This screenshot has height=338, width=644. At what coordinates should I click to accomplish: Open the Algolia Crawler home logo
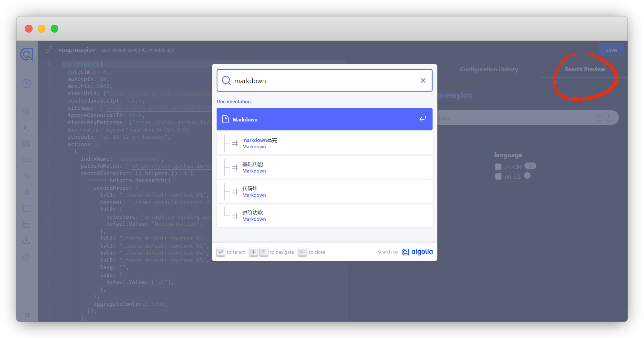tap(27, 54)
